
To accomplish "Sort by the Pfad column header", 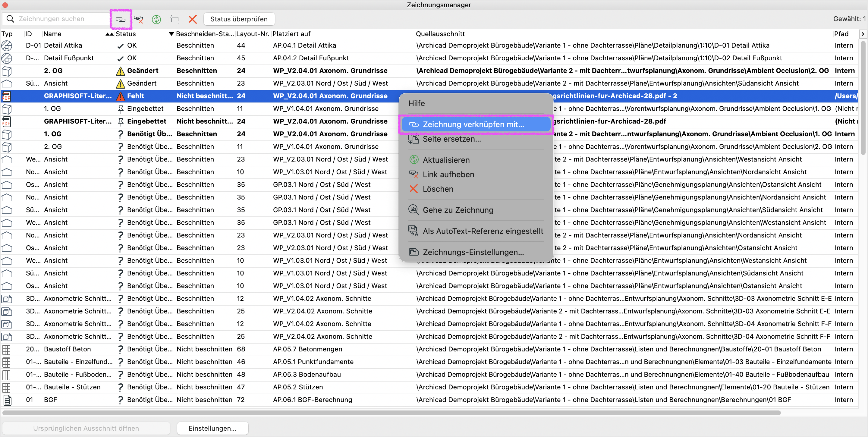I will pos(841,34).
